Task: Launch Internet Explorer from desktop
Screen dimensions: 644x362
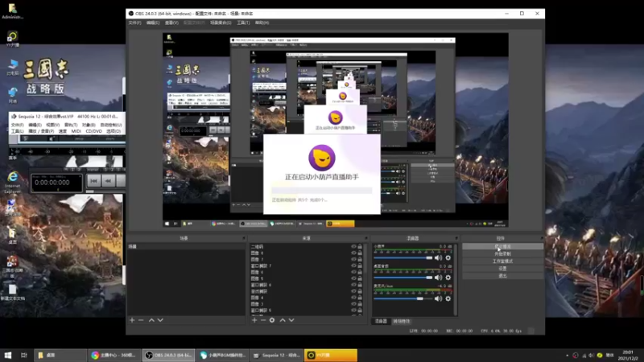Action: pyautogui.click(x=13, y=183)
